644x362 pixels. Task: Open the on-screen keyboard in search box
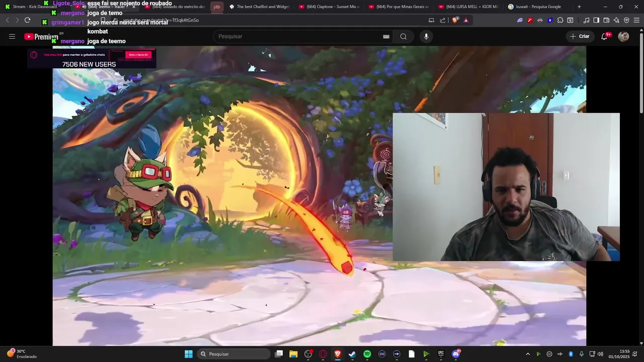pyautogui.click(x=386, y=36)
